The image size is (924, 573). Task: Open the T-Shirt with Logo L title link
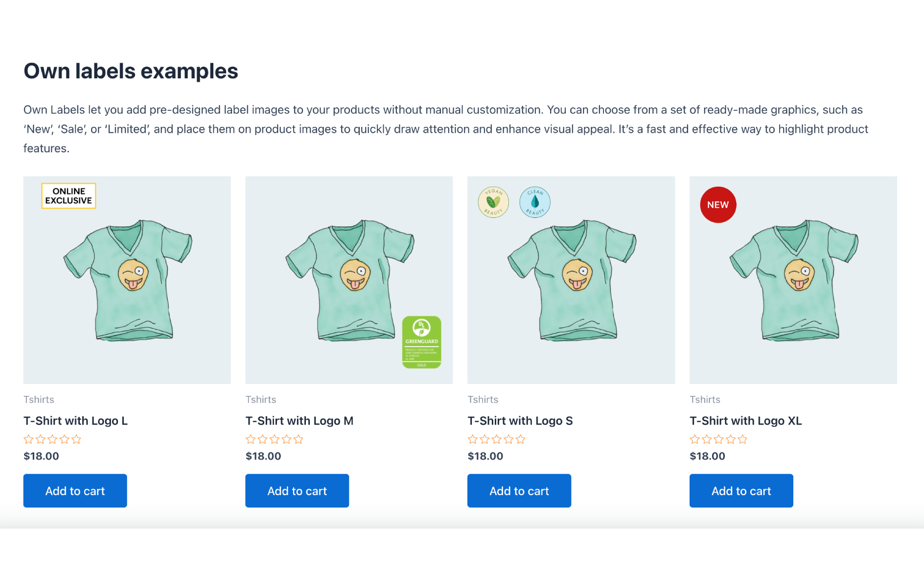tap(76, 421)
